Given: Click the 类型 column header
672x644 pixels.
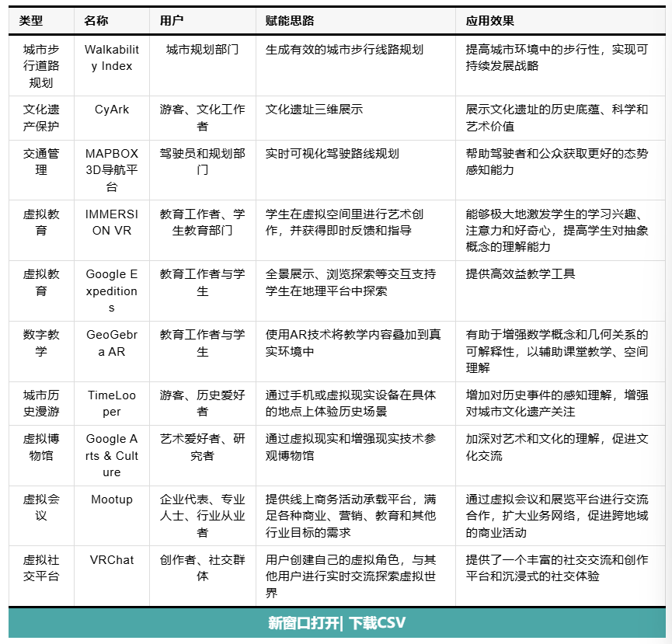Looking at the screenshot, I should click(31, 20).
